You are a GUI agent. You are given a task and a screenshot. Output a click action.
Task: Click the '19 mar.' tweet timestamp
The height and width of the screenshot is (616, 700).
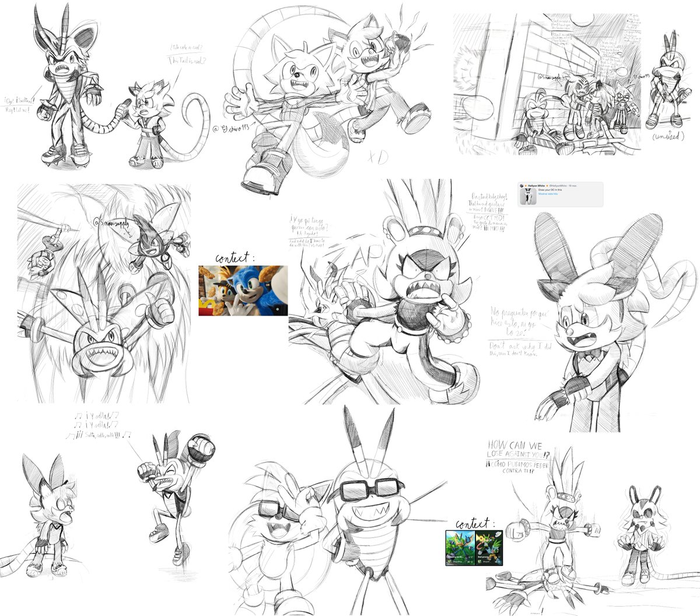point(572,185)
